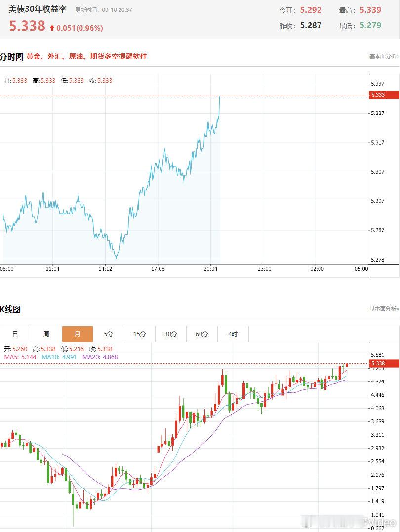Click the 分时图 section heading

pyautogui.click(x=11, y=57)
